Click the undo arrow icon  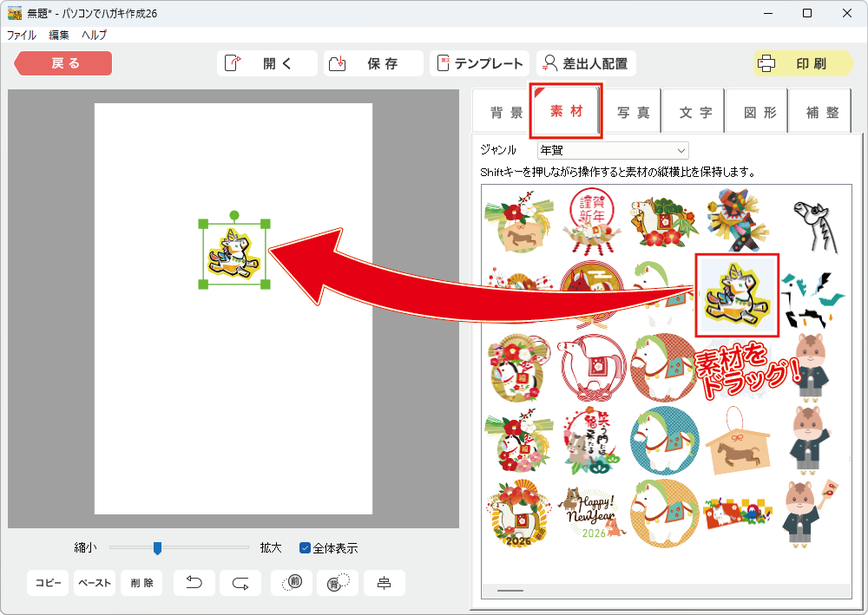tap(194, 583)
